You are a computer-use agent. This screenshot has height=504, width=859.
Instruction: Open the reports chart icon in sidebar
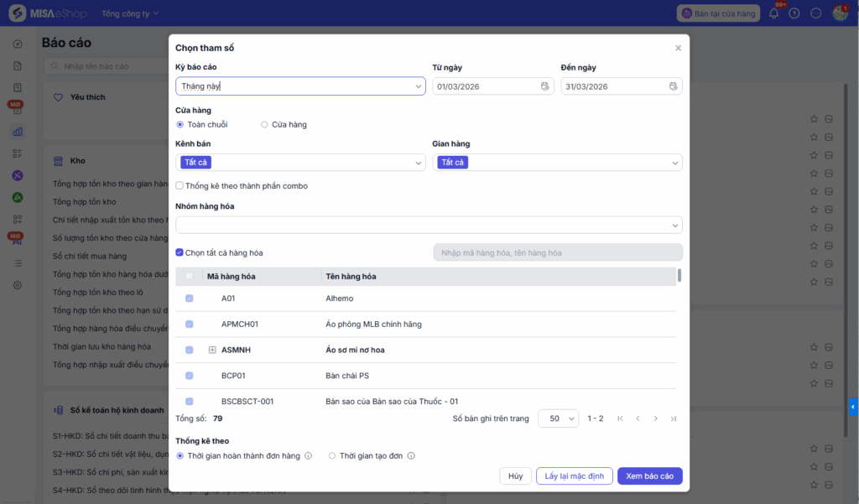18,132
